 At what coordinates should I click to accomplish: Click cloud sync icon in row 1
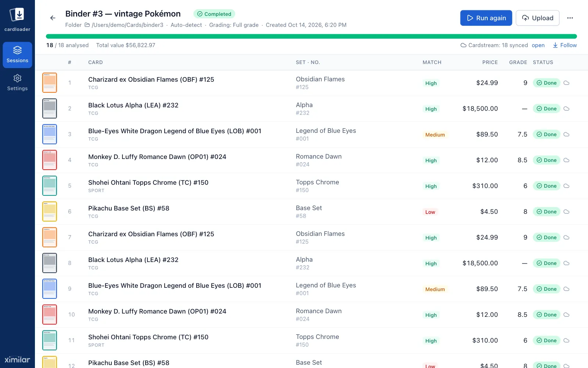point(566,83)
